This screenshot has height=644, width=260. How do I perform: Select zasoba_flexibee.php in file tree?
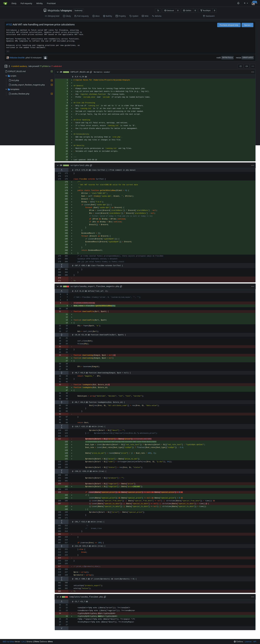coord(20,94)
